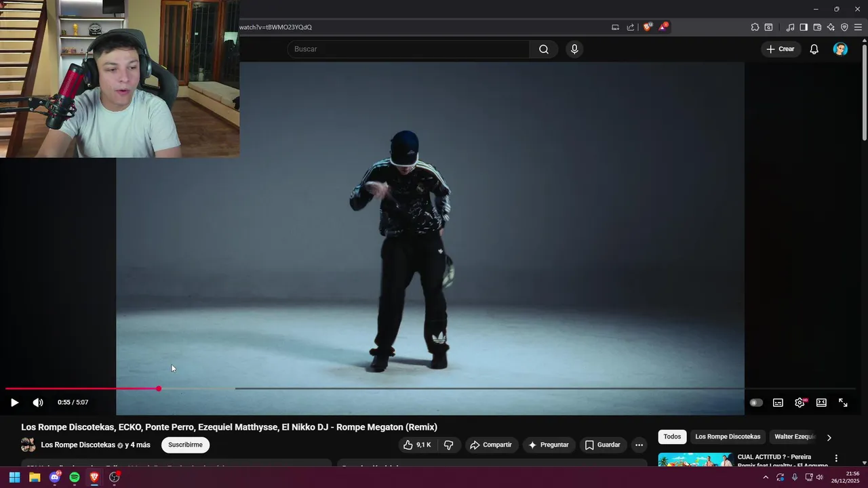Image resolution: width=868 pixels, height=488 pixels.
Task: Toggle the autoplay switch in player controls
Action: click(756, 403)
